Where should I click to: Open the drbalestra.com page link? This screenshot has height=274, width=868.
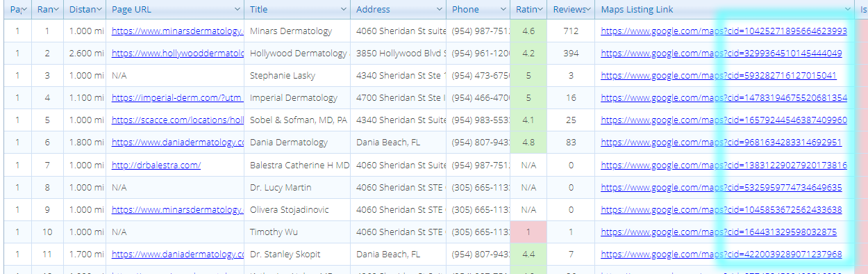click(x=156, y=165)
